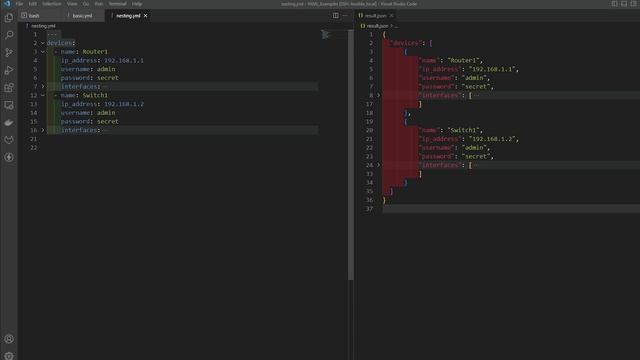640x360 pixels.
Task: Click the VS Code logo icon
Action: click(x=7, y=4)
